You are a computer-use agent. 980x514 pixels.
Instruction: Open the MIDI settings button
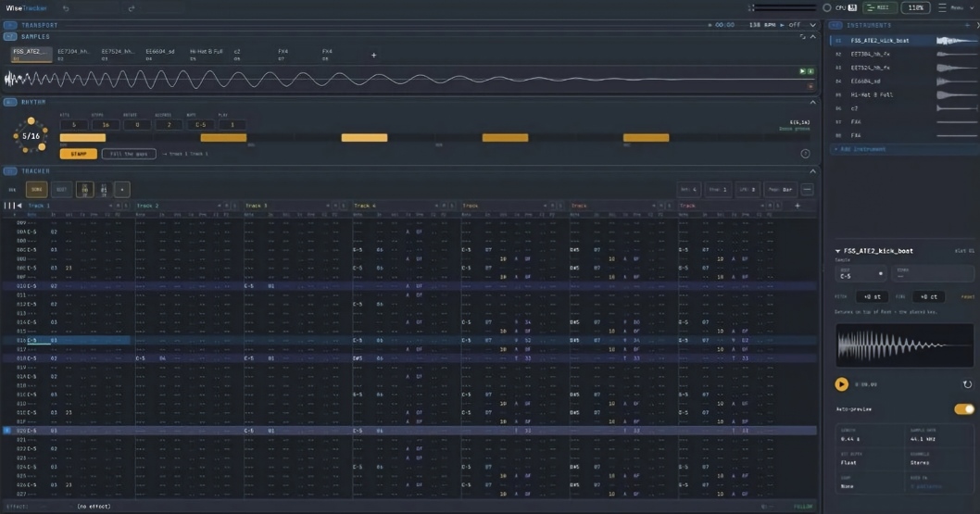click(879, 7)
